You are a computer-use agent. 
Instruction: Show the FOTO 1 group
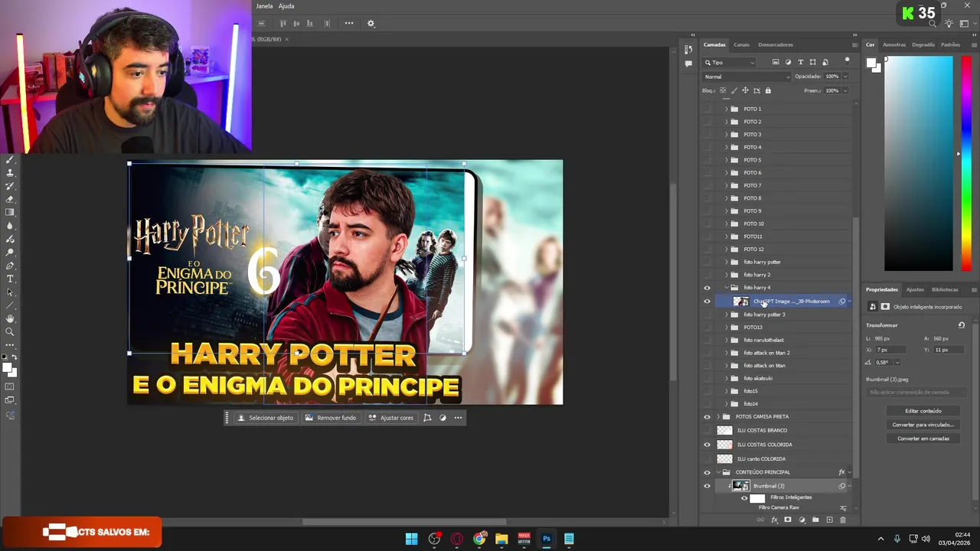pos(707,109)
